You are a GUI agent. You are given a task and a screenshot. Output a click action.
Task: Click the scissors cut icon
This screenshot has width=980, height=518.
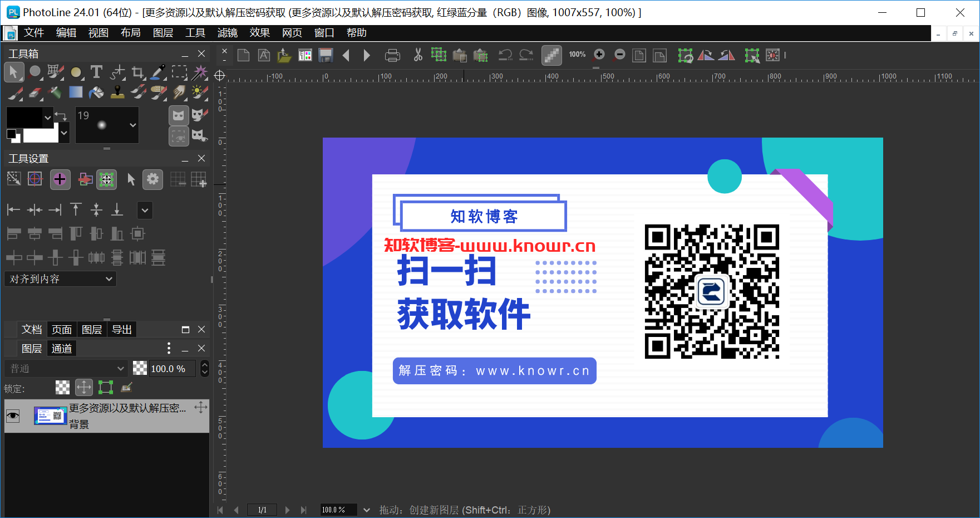tap(418, 55)
